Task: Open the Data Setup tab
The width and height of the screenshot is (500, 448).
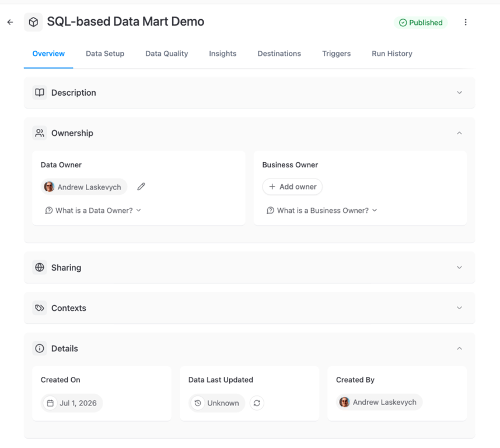Action: 105,54
